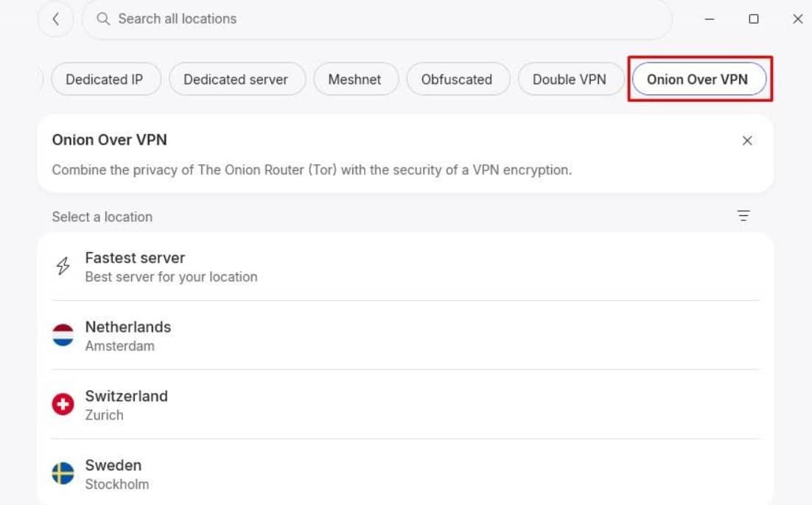Open the Meshnet category
Viewport: 812px width, 505px height.
point(356,79)
